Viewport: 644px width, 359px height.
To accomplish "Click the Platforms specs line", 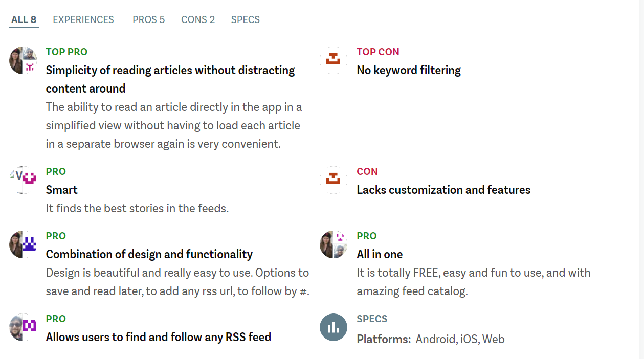I will (x=431, y=339).
